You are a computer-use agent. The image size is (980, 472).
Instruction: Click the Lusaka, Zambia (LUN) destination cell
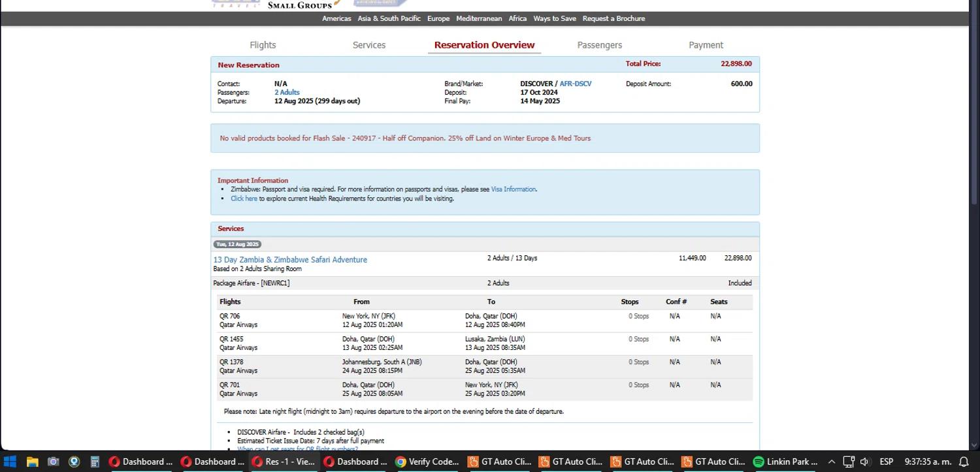[495, 339]
